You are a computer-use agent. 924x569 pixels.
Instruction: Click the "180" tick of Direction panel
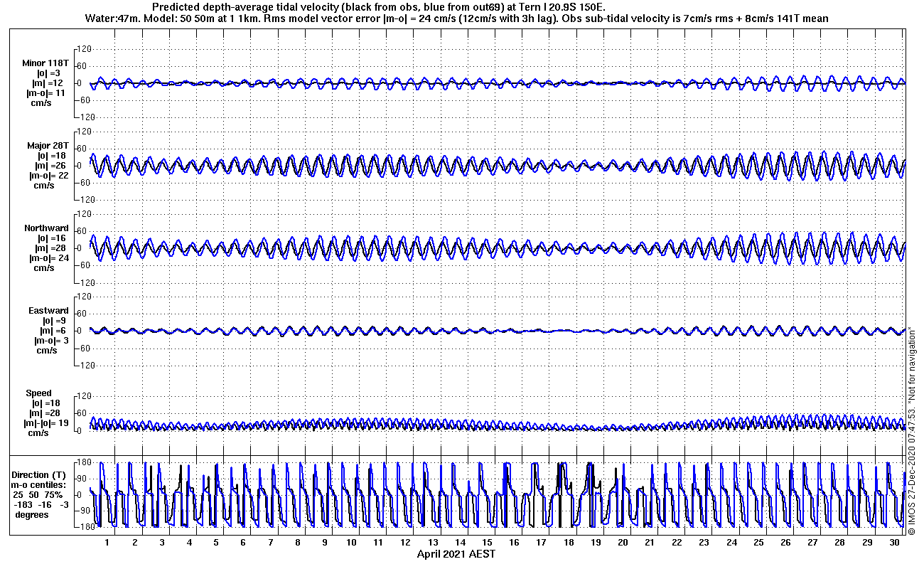tap(85, 463)
